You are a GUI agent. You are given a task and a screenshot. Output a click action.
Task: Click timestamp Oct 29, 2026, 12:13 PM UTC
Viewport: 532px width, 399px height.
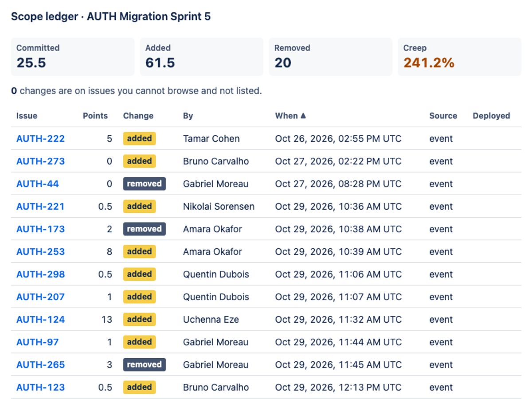click(338, 387)
